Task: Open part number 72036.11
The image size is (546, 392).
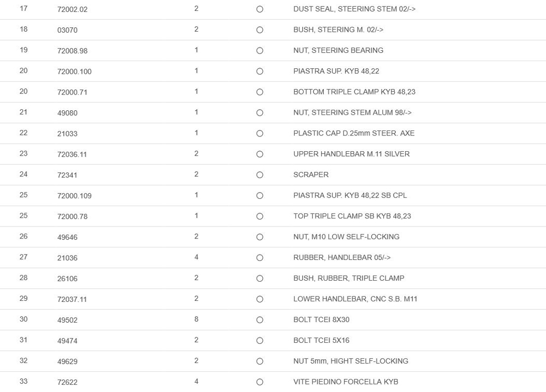Action: coord(72,155)
